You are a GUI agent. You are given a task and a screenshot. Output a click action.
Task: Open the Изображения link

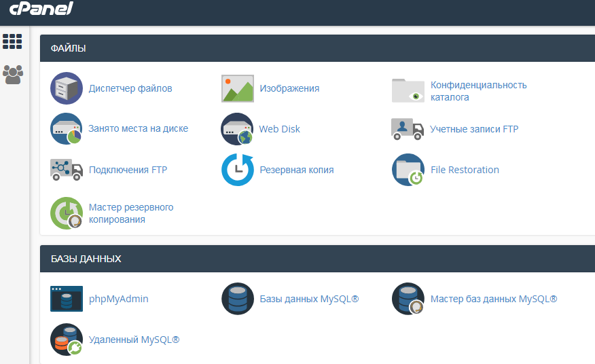pos(289,88)
